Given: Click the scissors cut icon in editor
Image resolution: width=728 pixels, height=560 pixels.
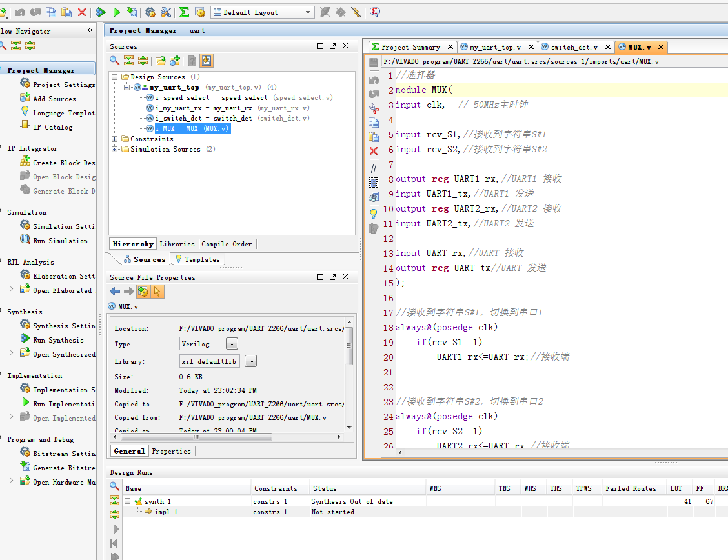Looking at the screenshot, I should point(374,108).
